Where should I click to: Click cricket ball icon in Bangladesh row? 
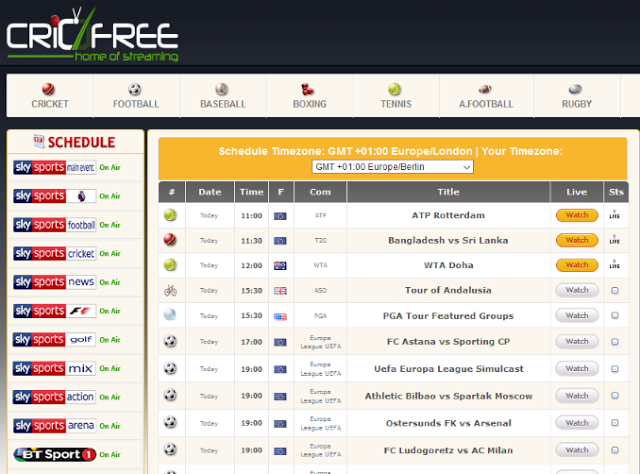(170, 240)
